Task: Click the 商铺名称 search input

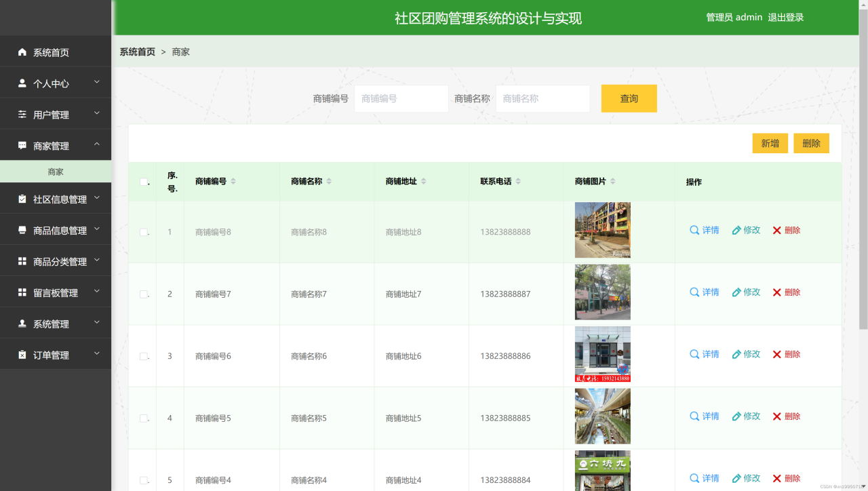Action: coord(542,98)
